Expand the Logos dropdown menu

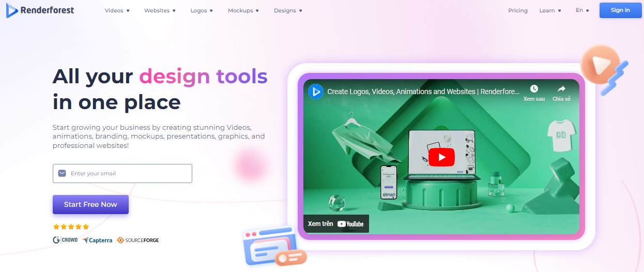tap(202, 10)
